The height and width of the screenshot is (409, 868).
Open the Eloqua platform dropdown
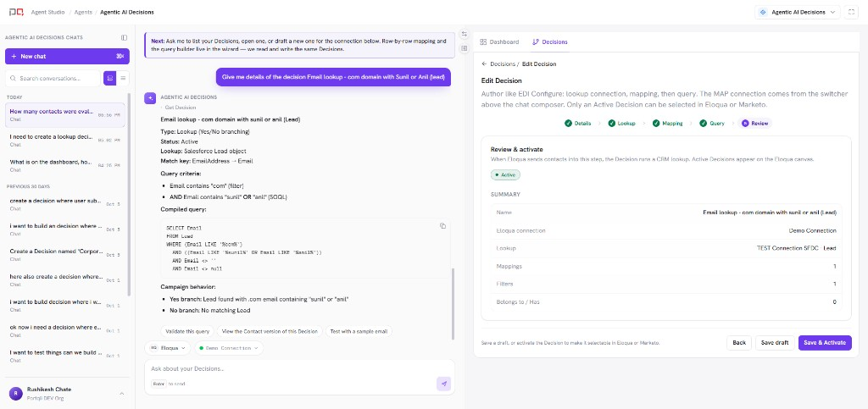click(168, 348)
